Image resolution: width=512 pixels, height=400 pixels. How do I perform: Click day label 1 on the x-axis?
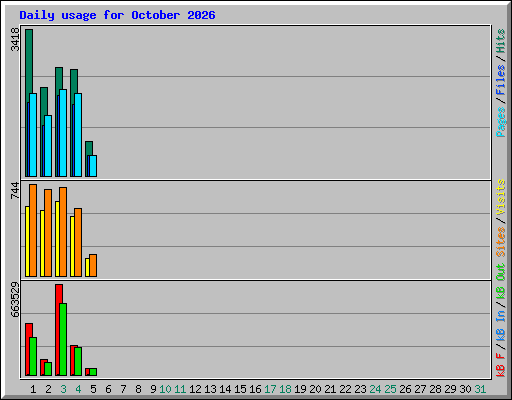(x=33, y=389)
